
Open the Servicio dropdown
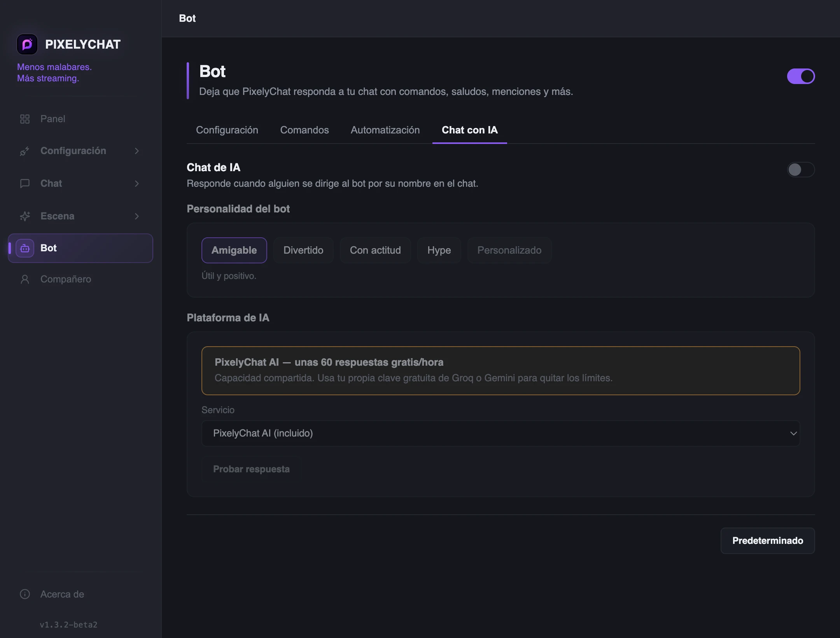pos(500,433)
